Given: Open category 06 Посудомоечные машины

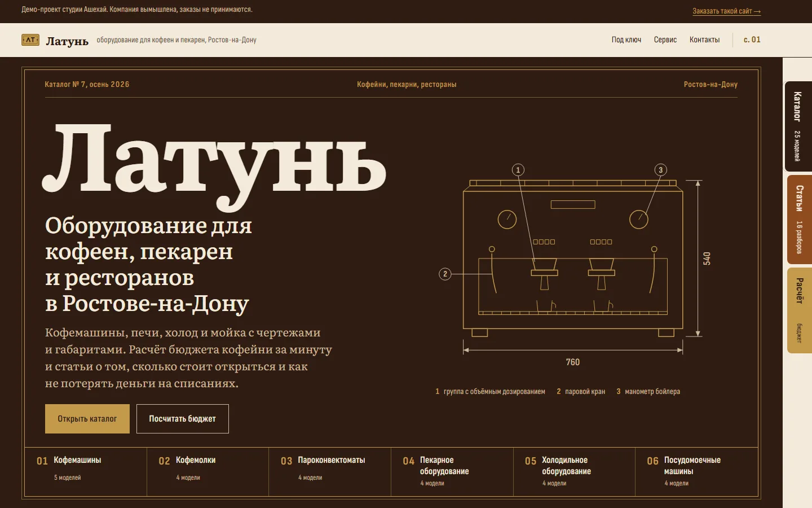Looking at the screenshot, I should click(x=696, y=472).
